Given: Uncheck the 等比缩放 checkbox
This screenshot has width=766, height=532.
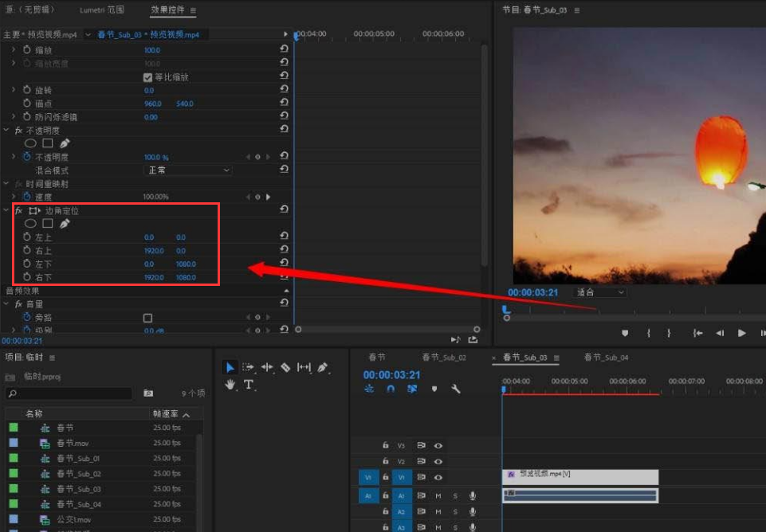Looking at the screenshot, I should (x=147, y=77).
